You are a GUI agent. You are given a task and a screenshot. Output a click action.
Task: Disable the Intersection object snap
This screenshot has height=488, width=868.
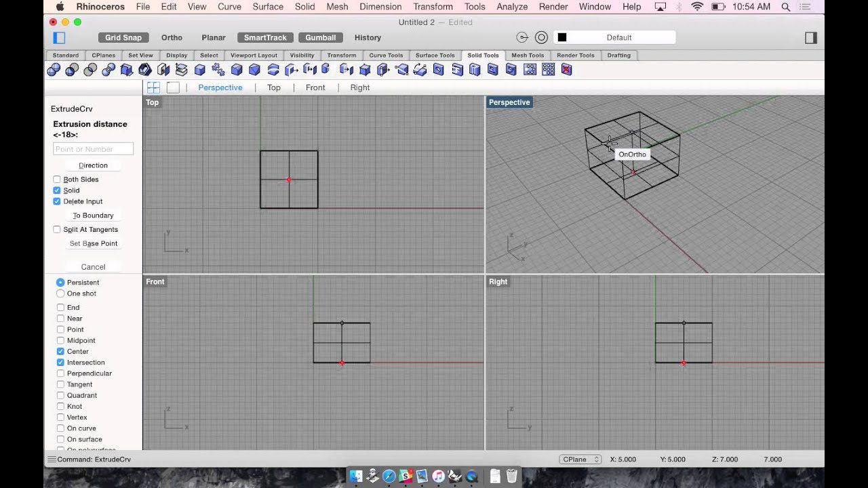tap(60, 363)
